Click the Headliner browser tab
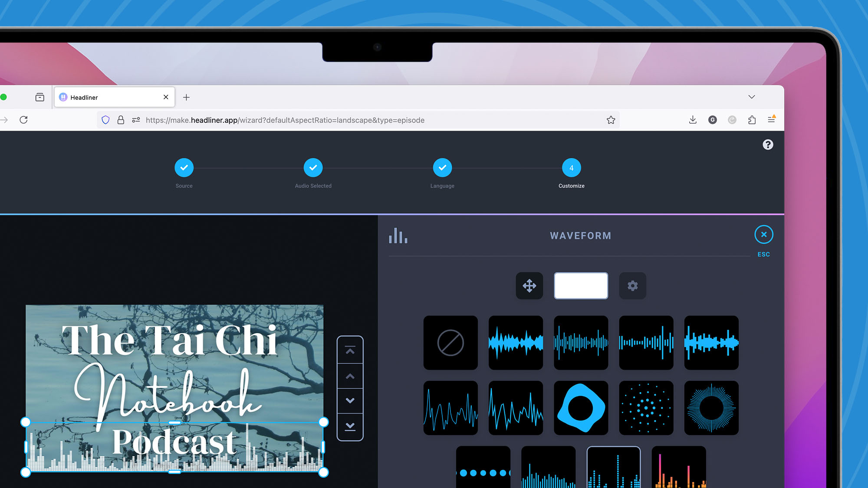 coord(114,97)
